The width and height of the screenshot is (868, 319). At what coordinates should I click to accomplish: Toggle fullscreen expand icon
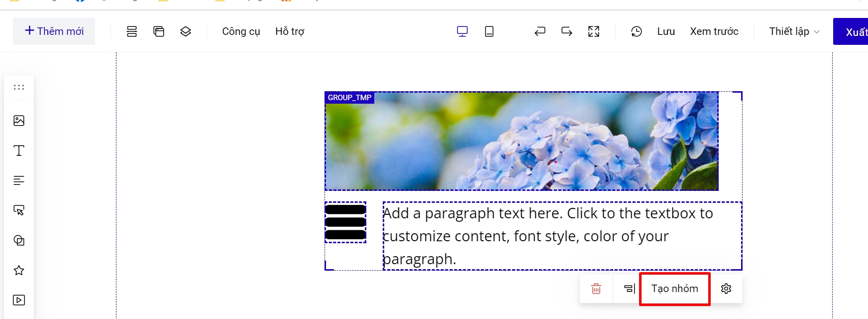point(594,31)
